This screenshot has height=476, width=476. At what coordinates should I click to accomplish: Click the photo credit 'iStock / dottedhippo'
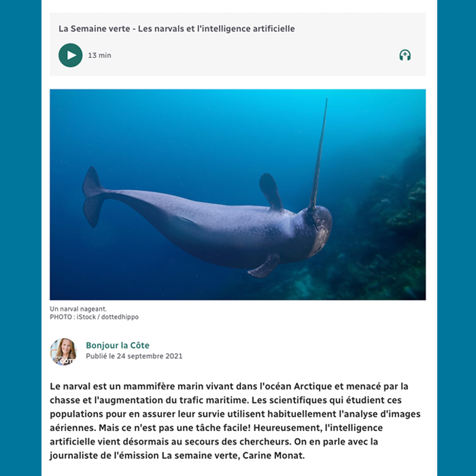click(107, 317)
